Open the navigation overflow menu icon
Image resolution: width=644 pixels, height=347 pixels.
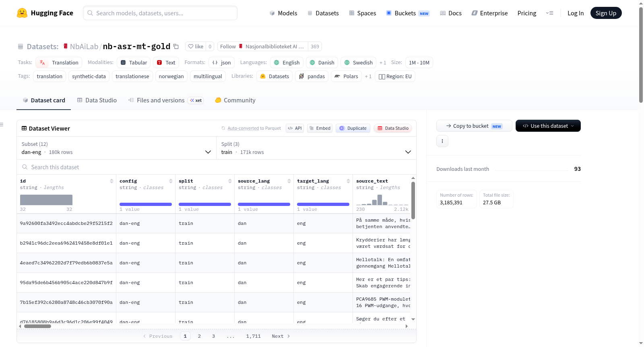[549, 13]
